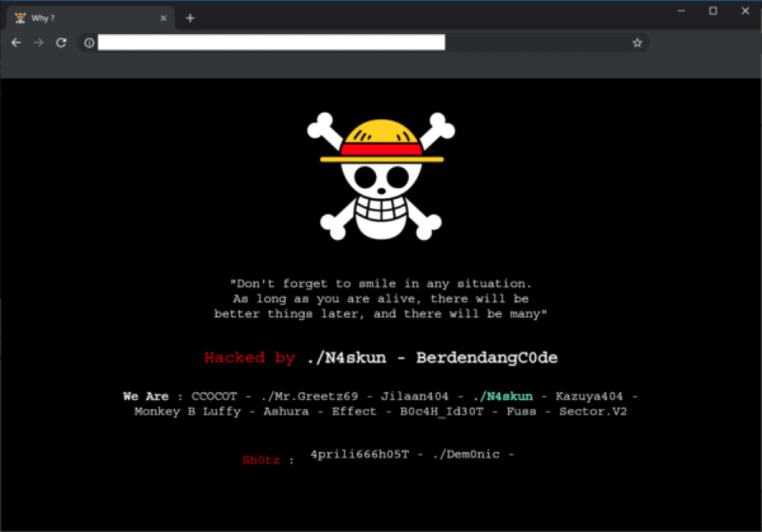Click the red Sh0tz label
The height and width of the screenshot is (532, 762).
[261, 460]
